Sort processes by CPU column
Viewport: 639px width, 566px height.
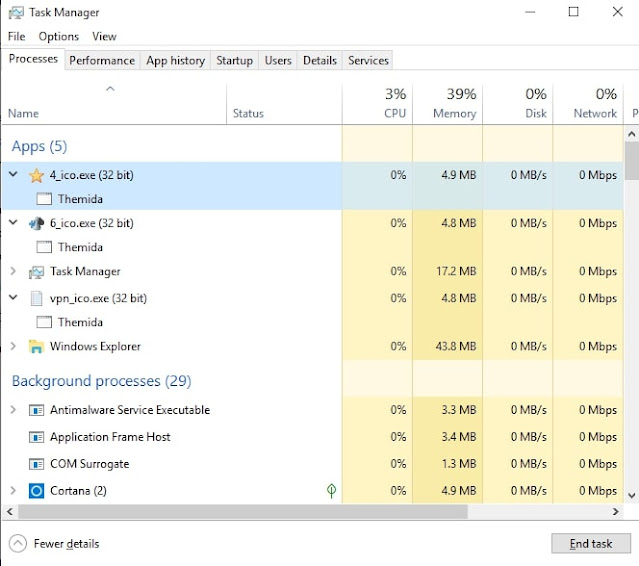[377, 104]
